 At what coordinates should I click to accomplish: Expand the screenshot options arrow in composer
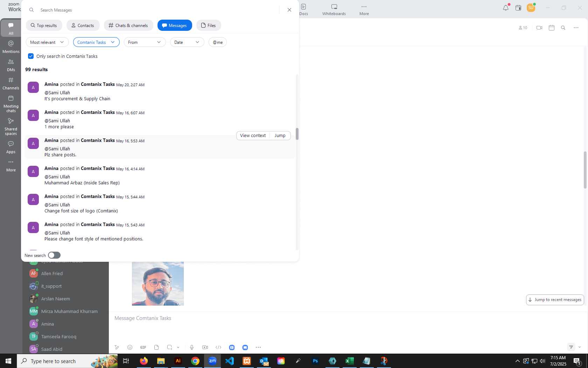[178, 347]
